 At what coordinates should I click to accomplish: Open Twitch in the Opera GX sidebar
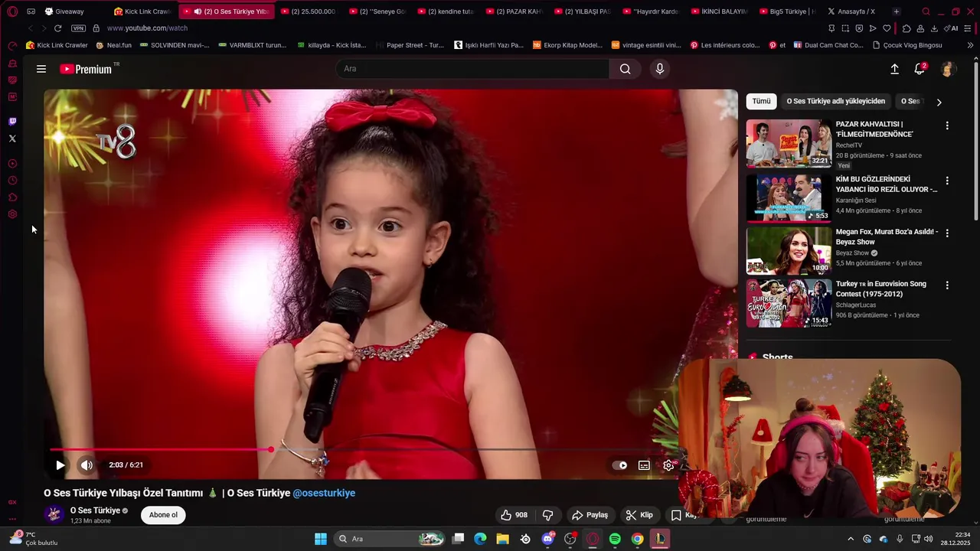(x=12, y=122)
